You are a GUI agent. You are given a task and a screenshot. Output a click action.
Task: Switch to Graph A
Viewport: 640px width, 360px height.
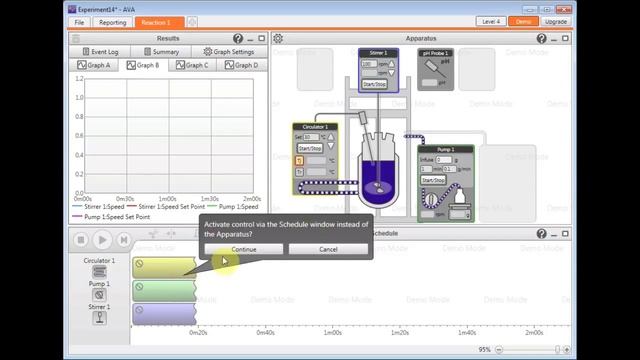click(94, 65)
